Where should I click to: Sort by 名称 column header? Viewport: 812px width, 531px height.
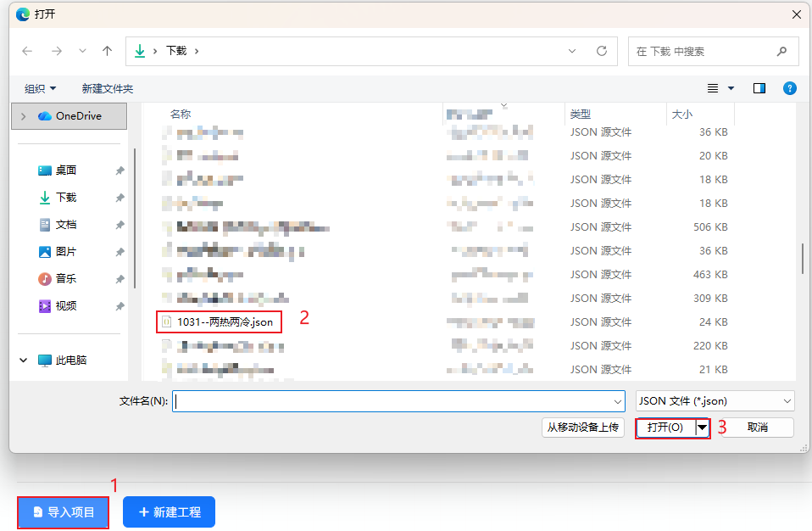click(x=181, y=114)
